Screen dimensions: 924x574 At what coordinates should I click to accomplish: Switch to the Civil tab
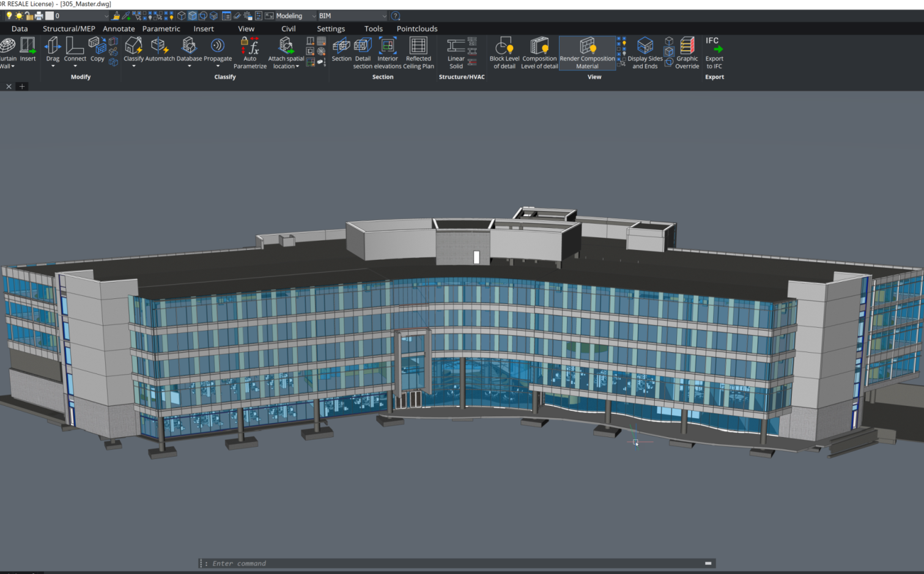coord(289,29)
